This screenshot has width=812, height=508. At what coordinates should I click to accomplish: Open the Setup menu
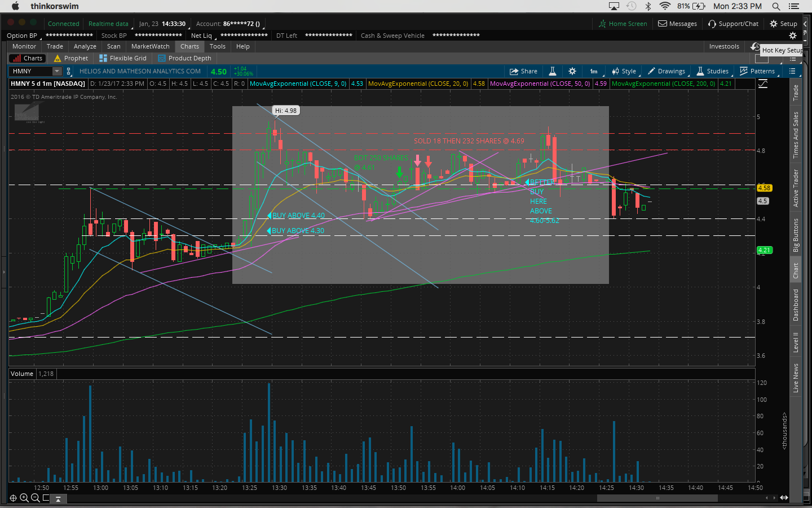(x=783, y=24)
